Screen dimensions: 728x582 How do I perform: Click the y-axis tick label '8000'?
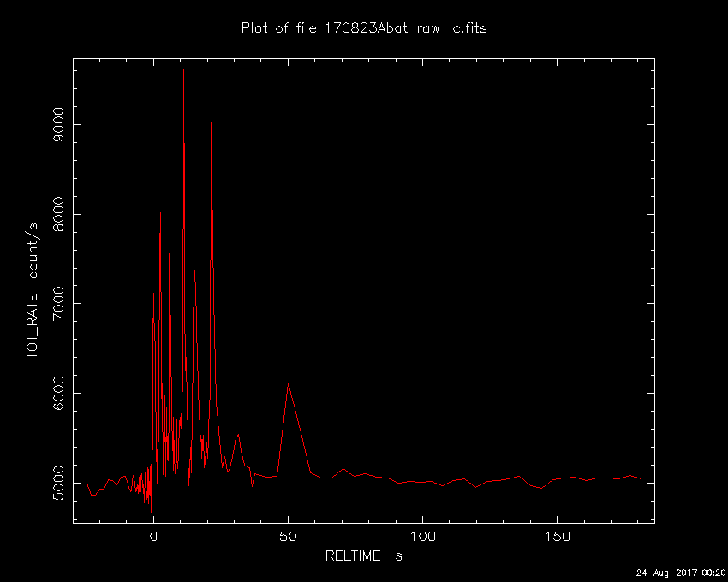pos(59,214)
